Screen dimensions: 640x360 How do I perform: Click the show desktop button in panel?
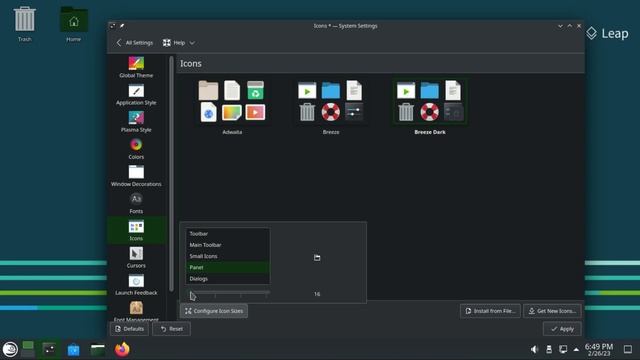pyautogui.click(x=628, y=349)
